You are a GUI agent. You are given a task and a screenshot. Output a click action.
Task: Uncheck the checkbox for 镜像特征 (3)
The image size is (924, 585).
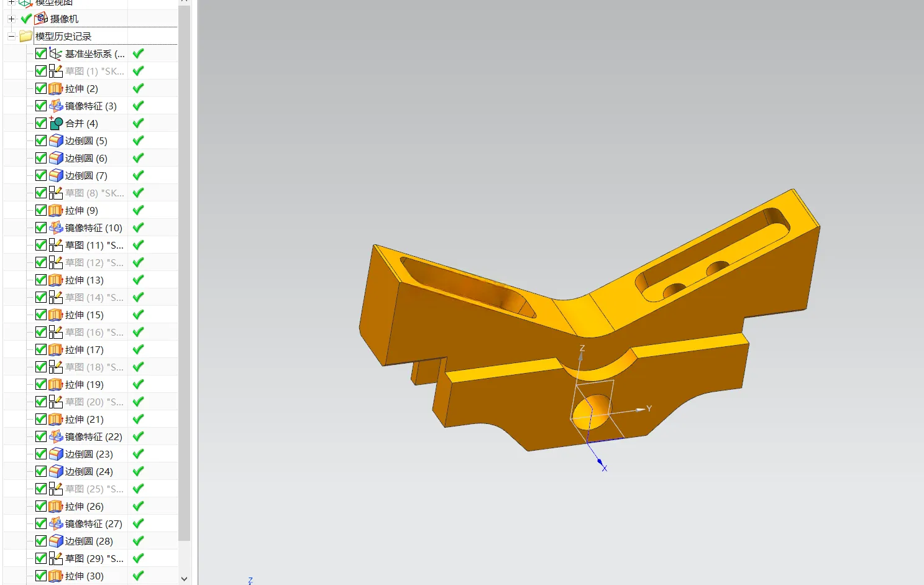pos(41,106)
